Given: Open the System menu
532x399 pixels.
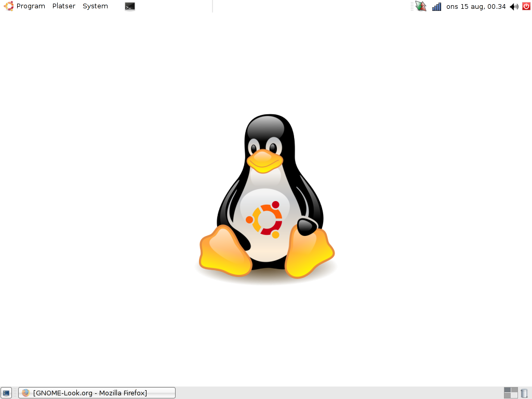Looking at the screenshot, I should pyautogui.click(x=96, y=6).
